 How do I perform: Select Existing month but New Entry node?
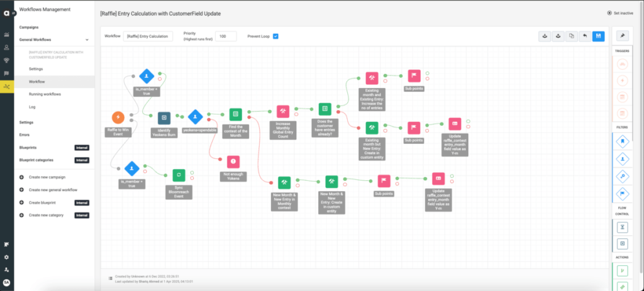tap(372, 128)
